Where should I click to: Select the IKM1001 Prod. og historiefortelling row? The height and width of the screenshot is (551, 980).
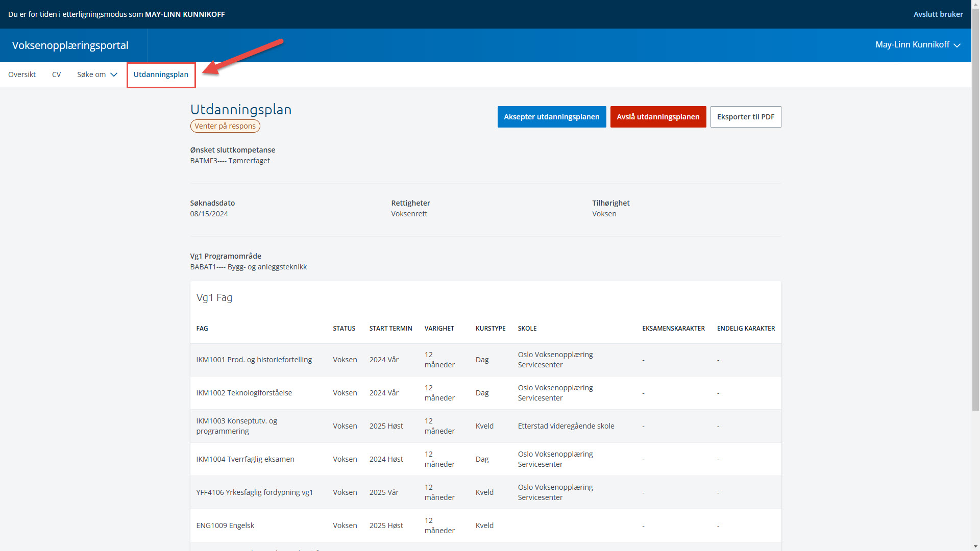pyautogui.click(x=254, y=360)
